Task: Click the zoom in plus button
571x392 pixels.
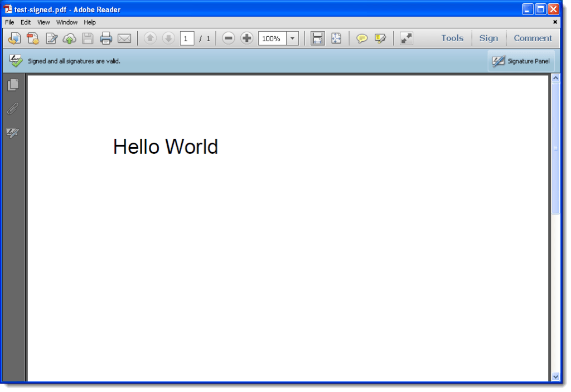Action: click(x=247, y=38)
